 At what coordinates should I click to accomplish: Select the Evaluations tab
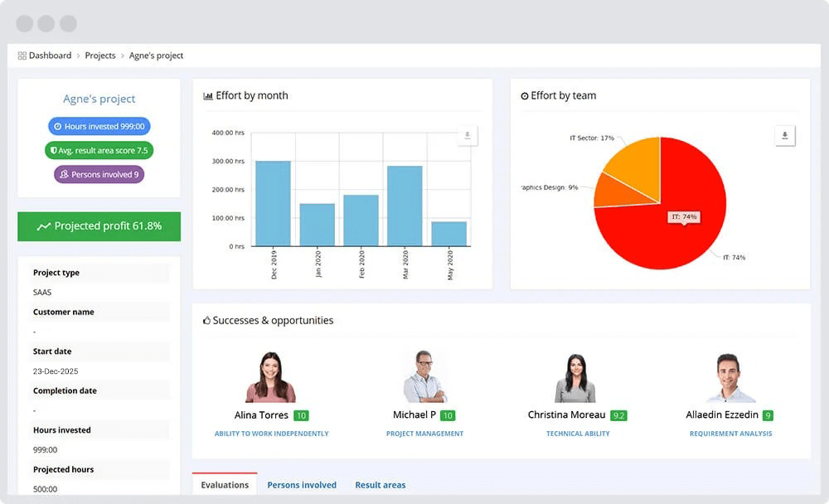(224, 485)
